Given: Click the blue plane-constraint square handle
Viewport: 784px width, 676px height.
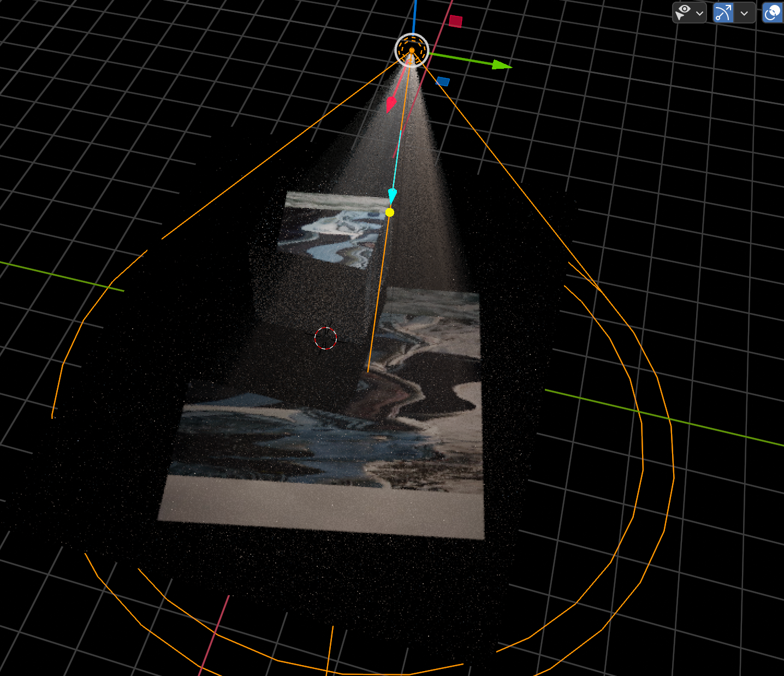Looking at the screenshot, I should tap(443, 81).
